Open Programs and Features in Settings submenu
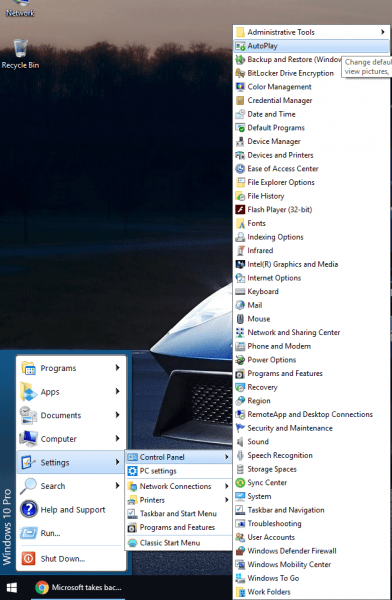Viewport: 392px width, 600px height. pyautogui.click(x=179, y=527)
